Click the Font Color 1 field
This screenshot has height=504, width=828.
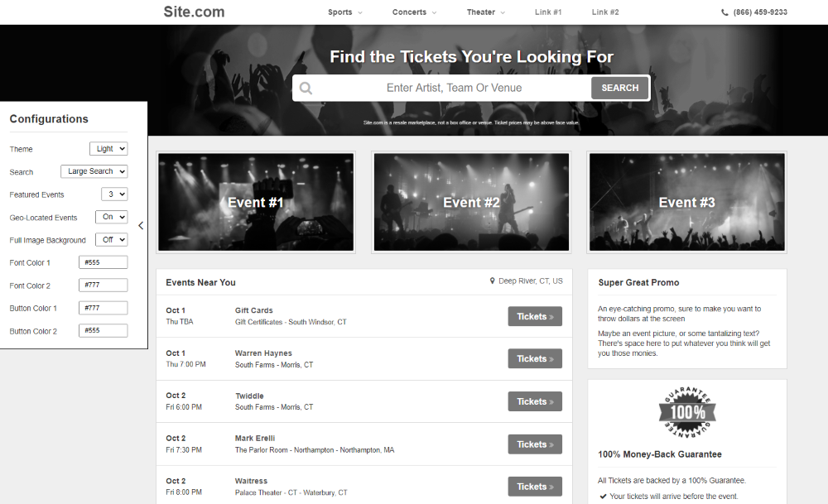(103, 262)
